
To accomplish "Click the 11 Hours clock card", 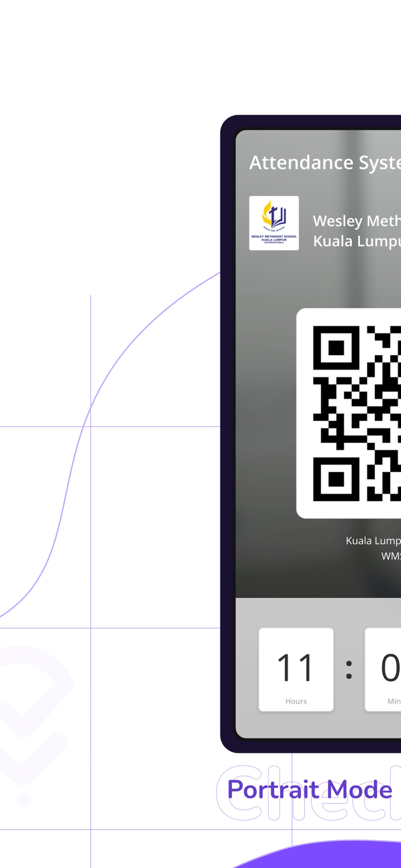I will (x=296, y=670).
